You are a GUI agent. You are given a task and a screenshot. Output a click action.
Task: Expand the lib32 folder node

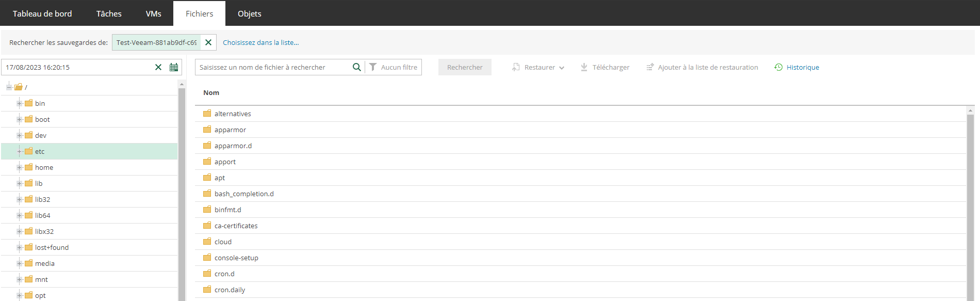(19, 199)
